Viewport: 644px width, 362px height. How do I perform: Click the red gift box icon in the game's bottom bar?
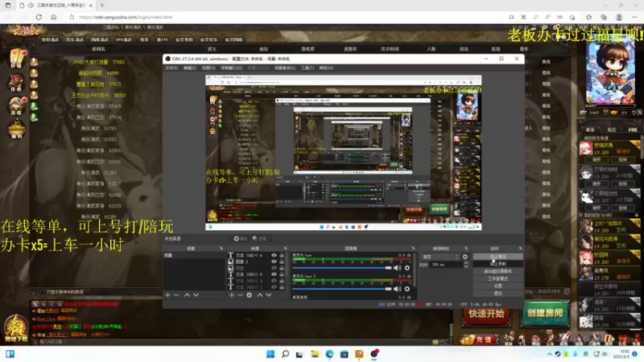point(622,339)
